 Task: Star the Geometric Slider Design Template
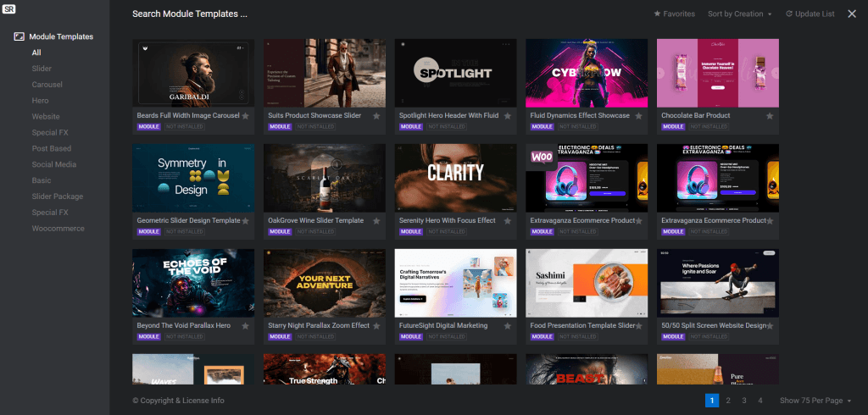[245, 221]
